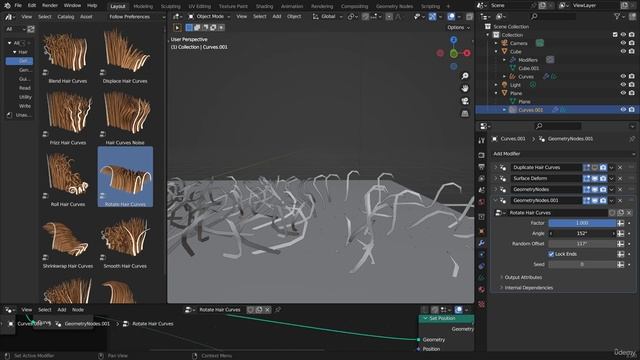The width and height of the screenshot is (640, 360).
Task: Select the Roll Hair Curves asset thumbnail
Action: (x=68, y=178)
